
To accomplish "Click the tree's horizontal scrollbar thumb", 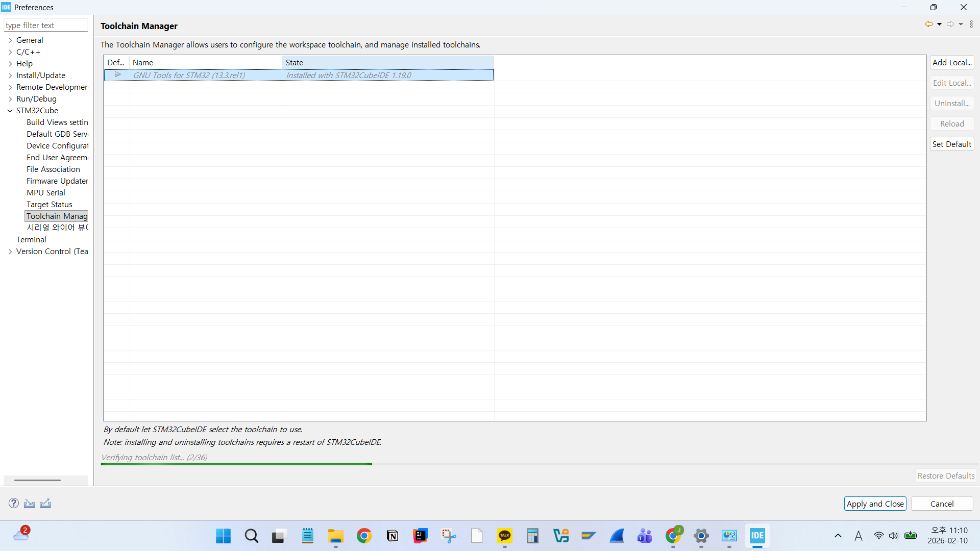I will [x=37, y=480].
